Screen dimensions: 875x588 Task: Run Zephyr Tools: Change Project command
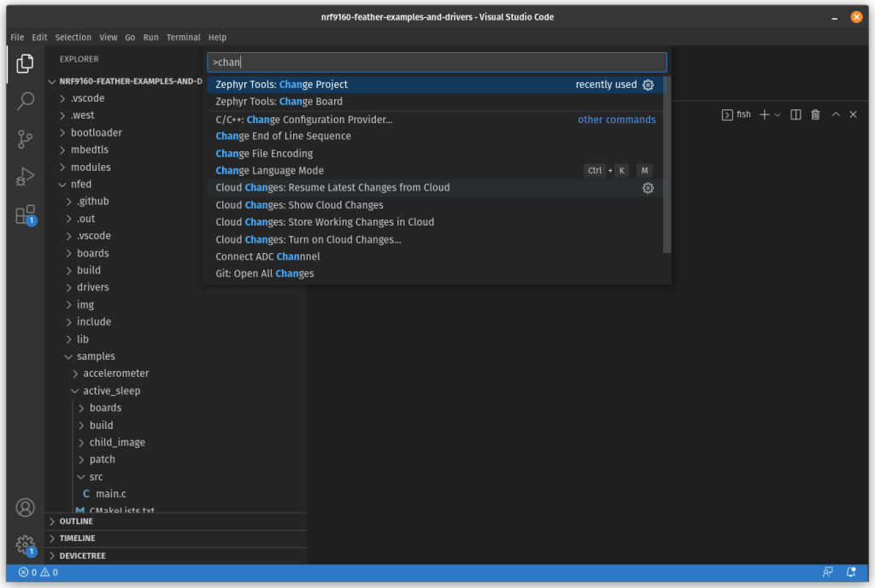437,85
